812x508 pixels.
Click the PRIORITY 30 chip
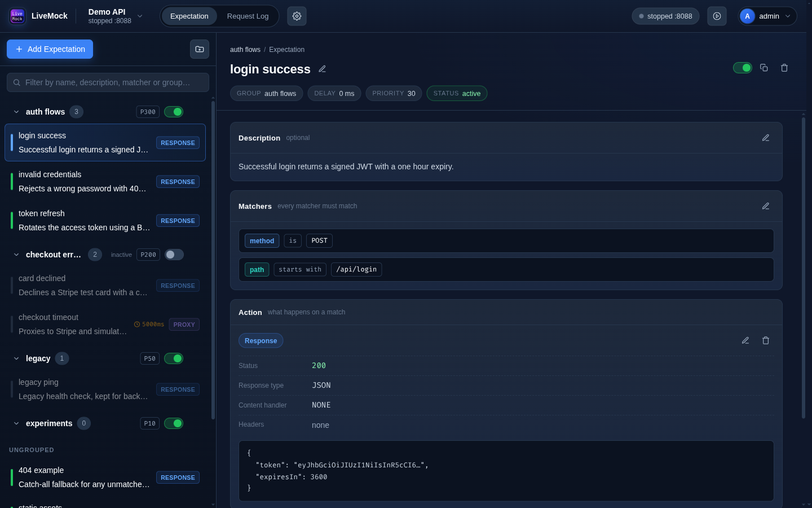tap(394, 93)
